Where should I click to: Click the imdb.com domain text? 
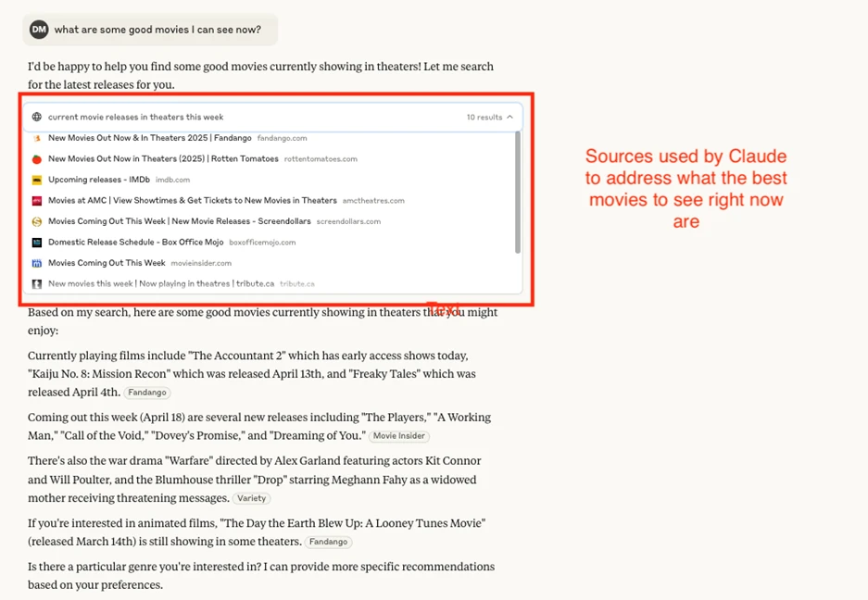click(x=172, y=180)
